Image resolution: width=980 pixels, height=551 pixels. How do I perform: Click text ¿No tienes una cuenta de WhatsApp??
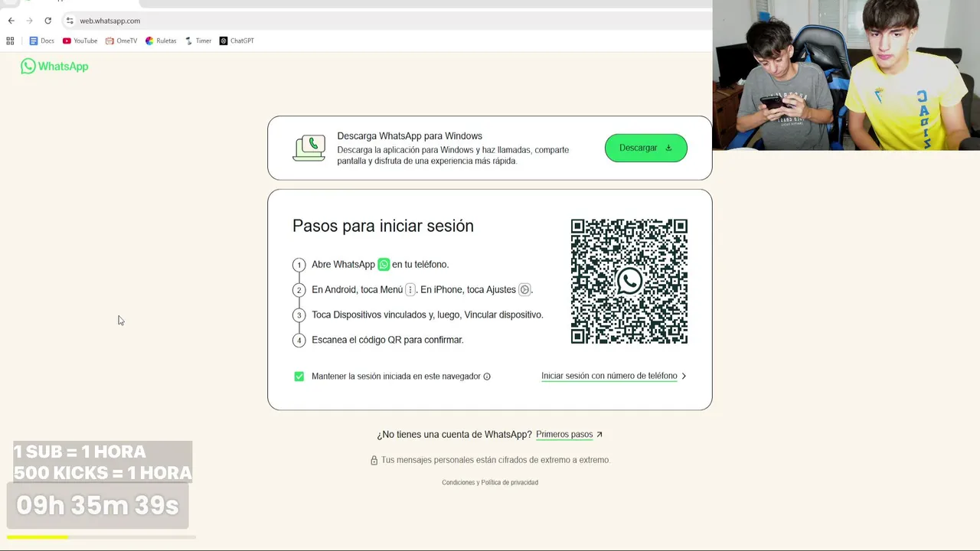tap(454, 435)
